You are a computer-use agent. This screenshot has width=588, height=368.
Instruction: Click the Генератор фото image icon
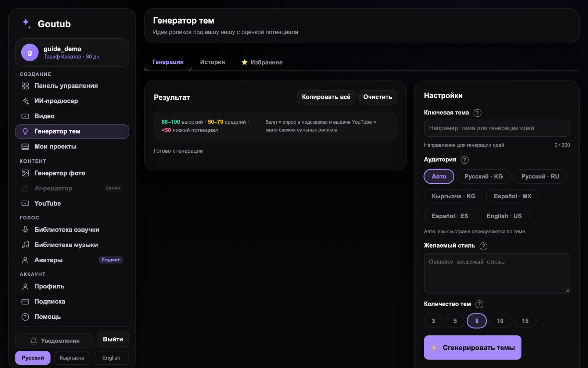point(25,173)
